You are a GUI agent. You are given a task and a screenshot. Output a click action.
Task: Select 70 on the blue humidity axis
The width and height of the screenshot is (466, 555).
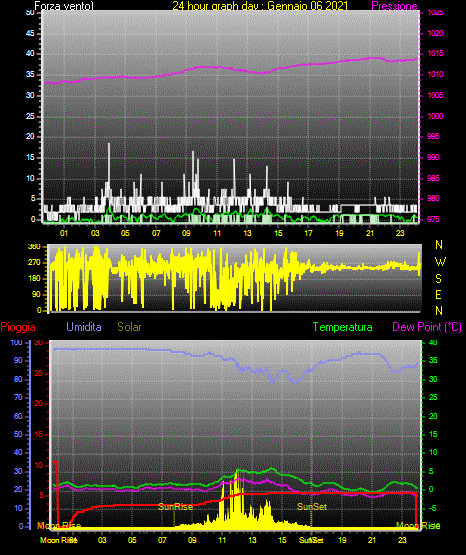pos(18,397)
